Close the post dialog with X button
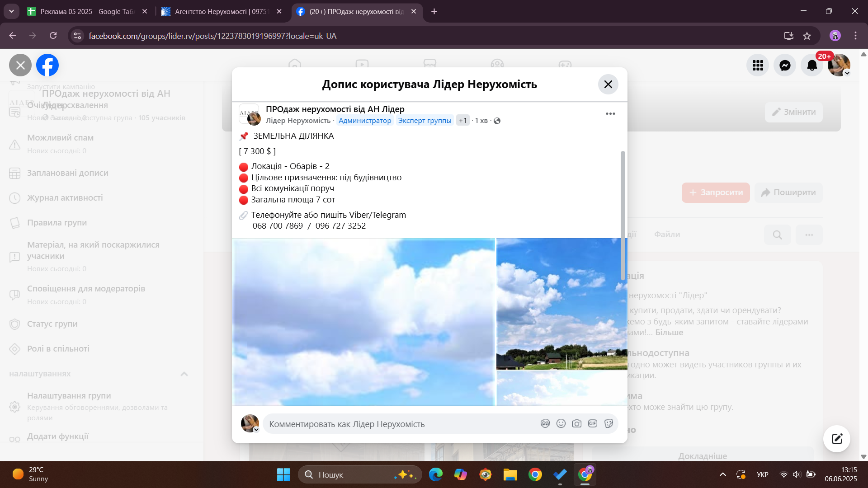868x488 pixels. (608, 84)
